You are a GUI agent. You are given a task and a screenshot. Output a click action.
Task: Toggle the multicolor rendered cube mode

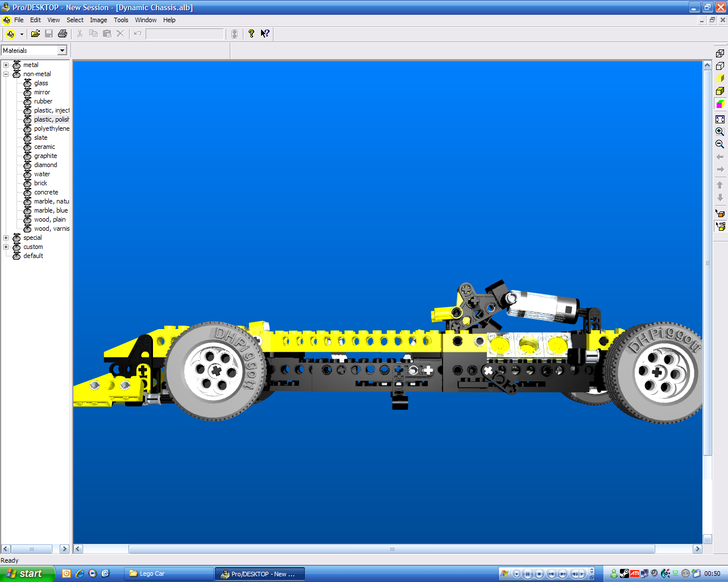click(720, 104)
